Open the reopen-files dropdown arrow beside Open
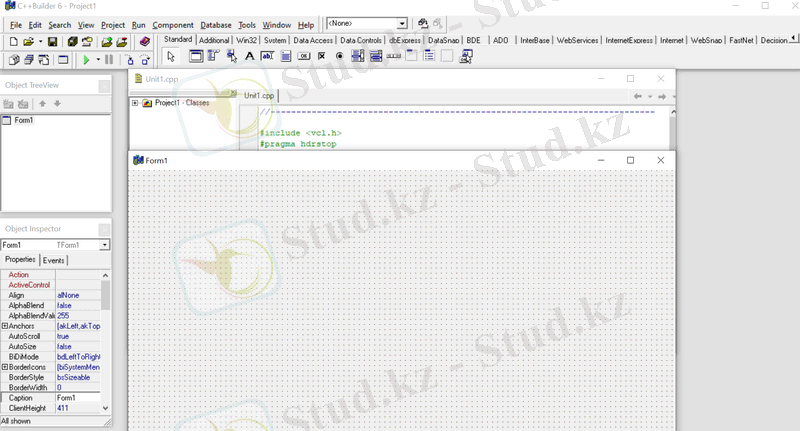The height and width of the screenshot is (431, 800). coord(40,42)
